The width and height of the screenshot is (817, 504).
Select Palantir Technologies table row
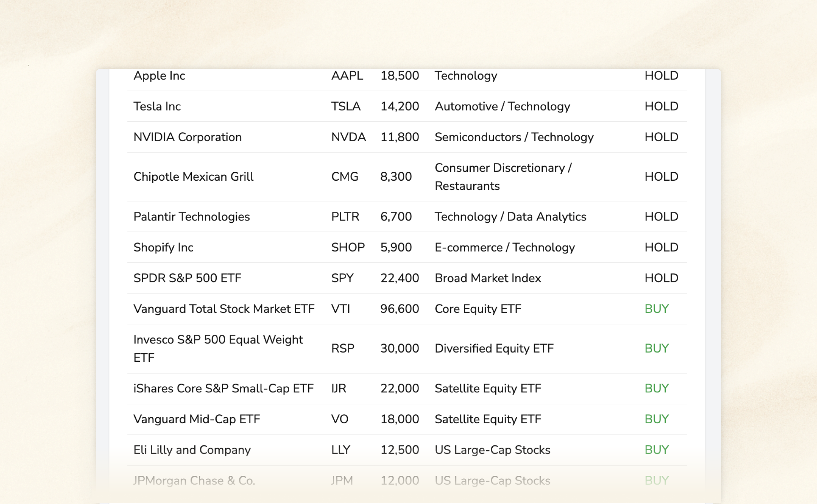(191, 217)
